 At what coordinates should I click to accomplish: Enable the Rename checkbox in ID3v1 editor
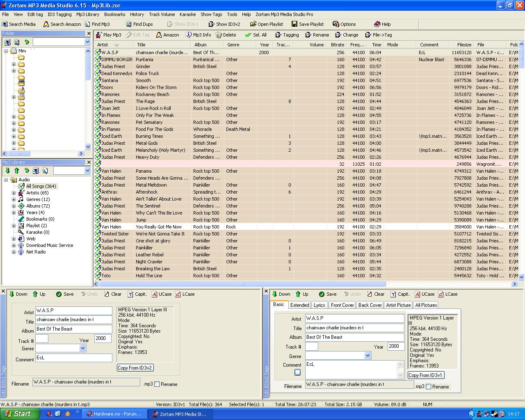click(x=157, y=384)
